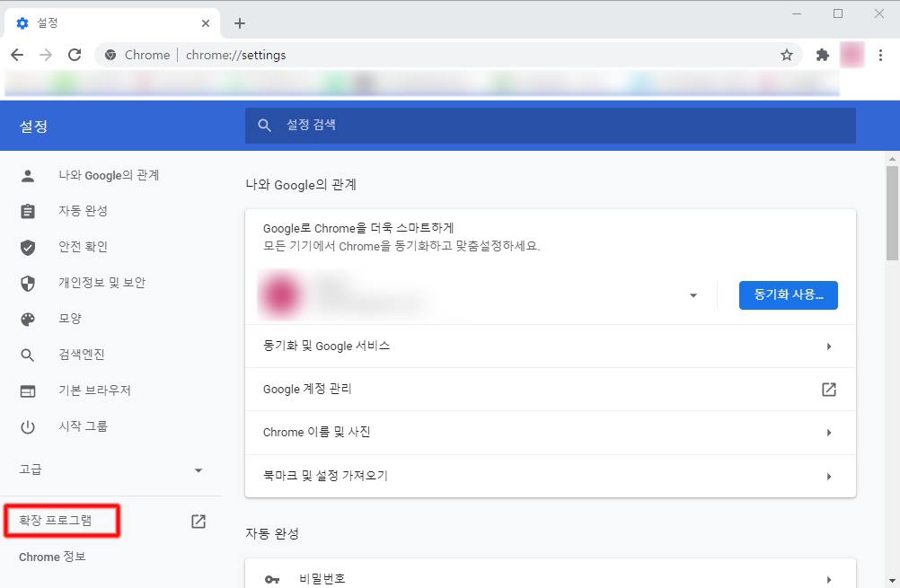The height and width of the screenshot is (588, 900).
Task: Bookmark this page with the star icon
Action: (786, 55)
